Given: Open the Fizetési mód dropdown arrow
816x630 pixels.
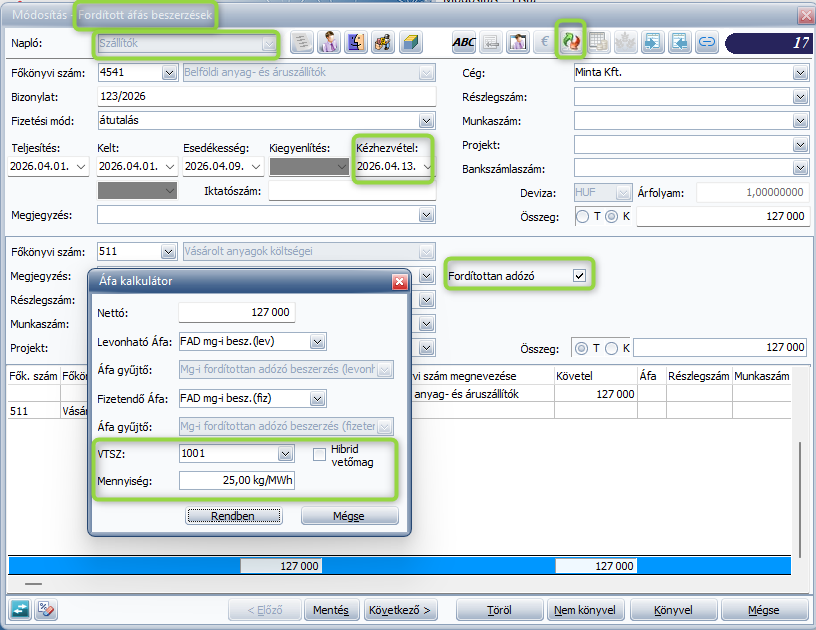Looking at the screenshot, I should [x=426, y=121].
